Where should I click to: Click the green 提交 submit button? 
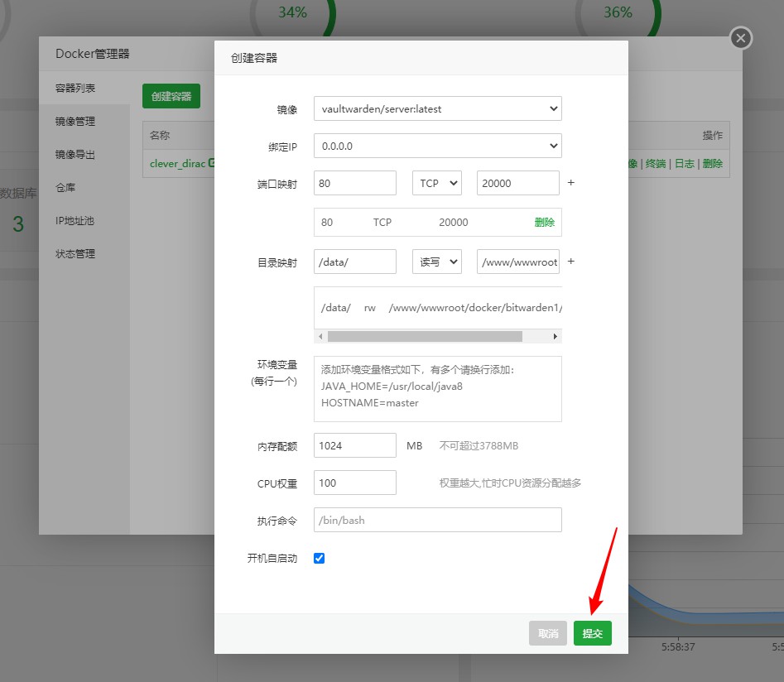coord(592,633)
